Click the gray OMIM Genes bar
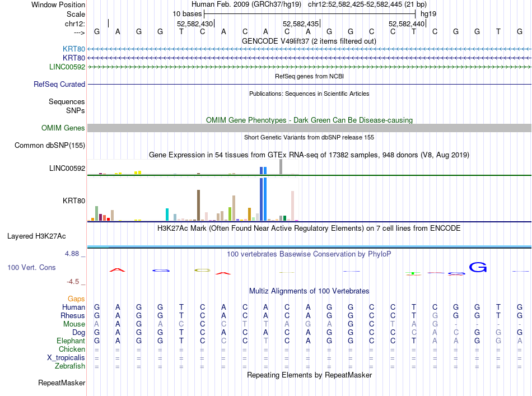 coord(310,128)
